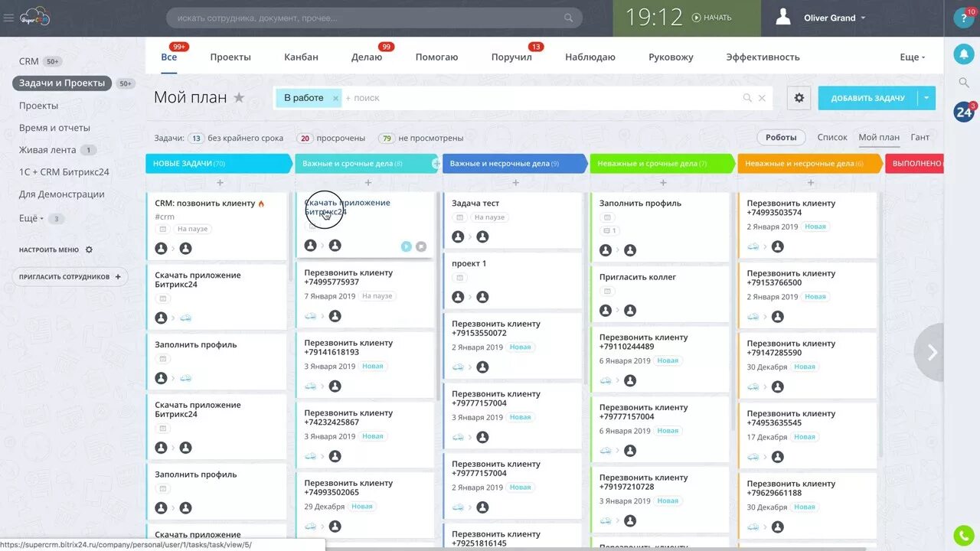
Task: Switch to Делаю tab
Action: point(367,57)
